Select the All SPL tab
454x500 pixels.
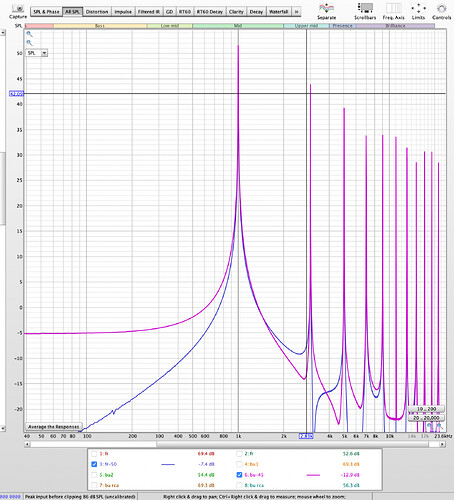[x=72, y=12]
